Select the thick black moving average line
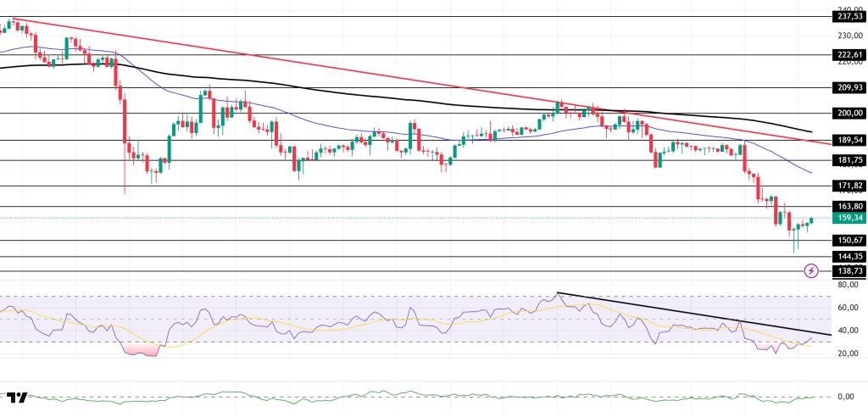 coord(339,92)
